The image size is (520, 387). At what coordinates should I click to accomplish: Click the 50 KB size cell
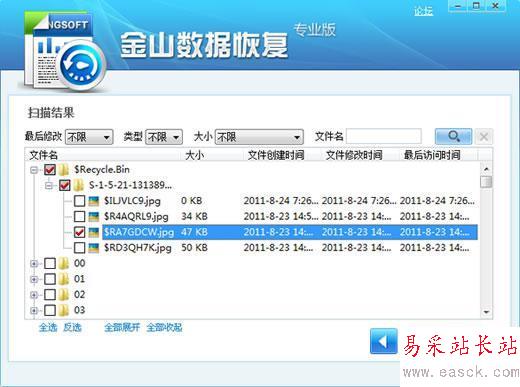194,248
